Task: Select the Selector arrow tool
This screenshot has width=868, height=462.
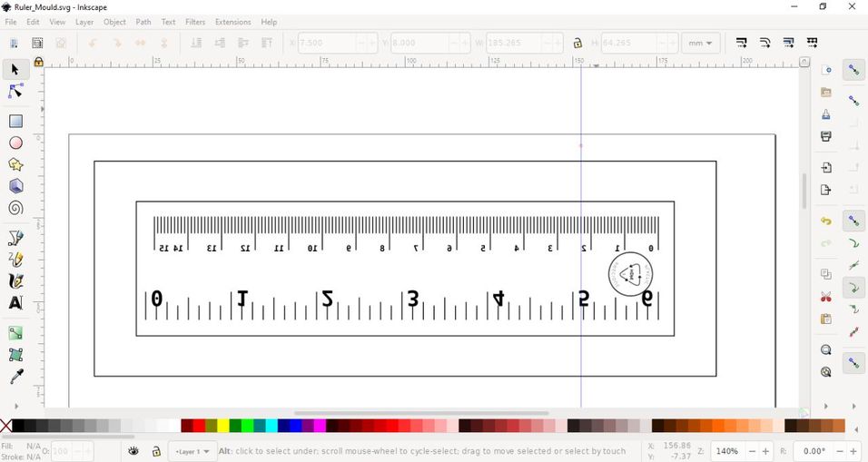Action: [15, 69]
